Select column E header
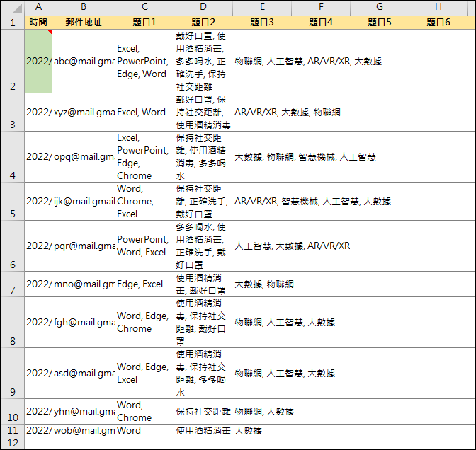Image resolution: width=476 pixels, height=450 pixels. (x=262, y=8)
